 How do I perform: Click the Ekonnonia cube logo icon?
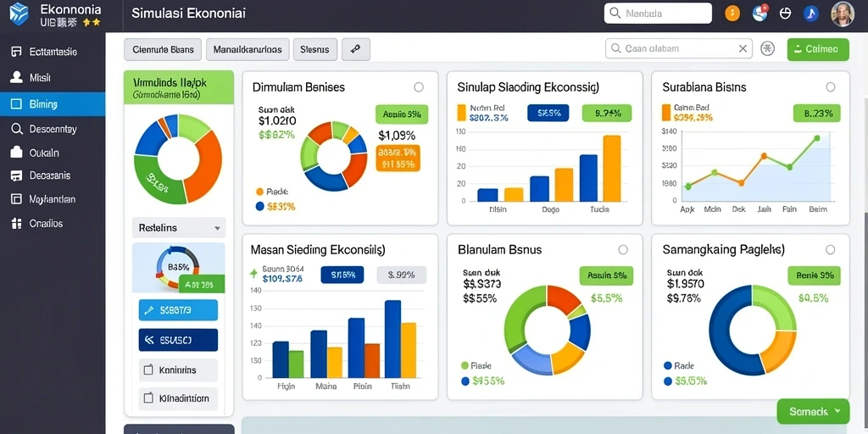click(19, 14)
